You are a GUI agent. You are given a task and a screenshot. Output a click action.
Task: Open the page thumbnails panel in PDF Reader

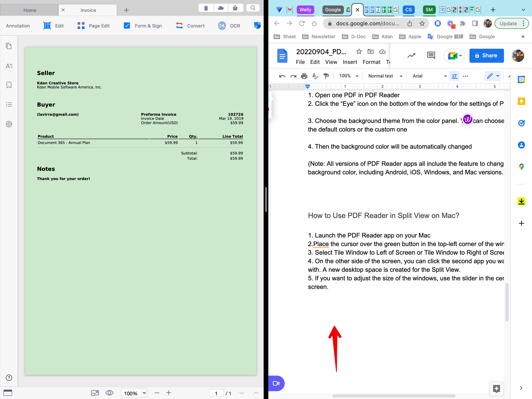[x=9, y=46]
